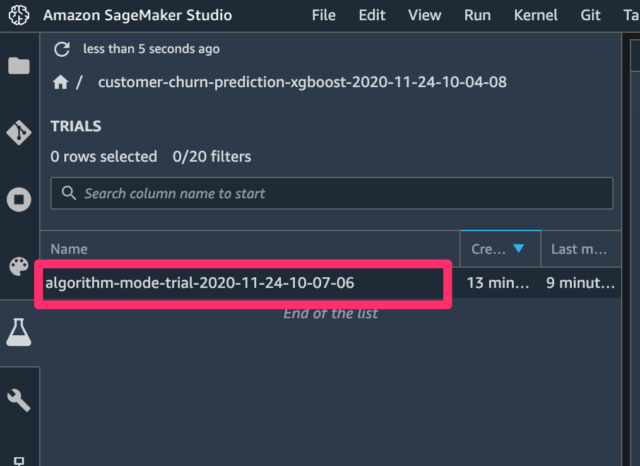Click the customer-churn-prediction-xgboost breadcrumb link
Screen dimensions: 640x466
(x=302, y=82)
